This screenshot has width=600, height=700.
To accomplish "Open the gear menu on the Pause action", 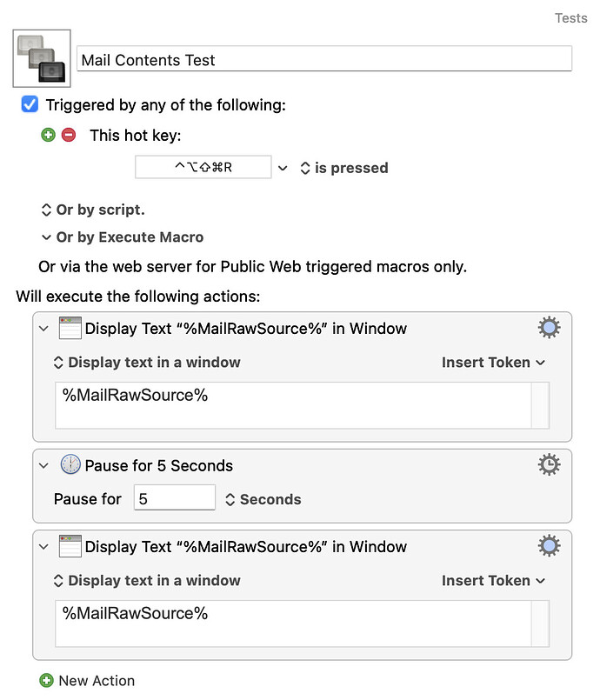I will pos(549,464).
